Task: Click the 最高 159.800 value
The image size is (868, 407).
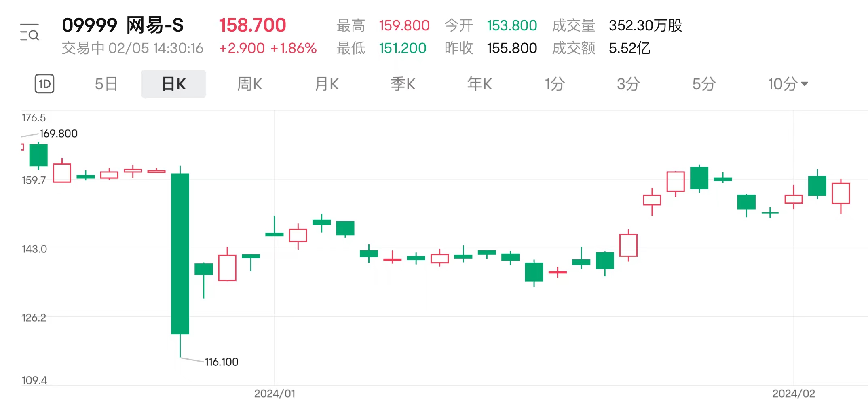Action: point(404,25)
